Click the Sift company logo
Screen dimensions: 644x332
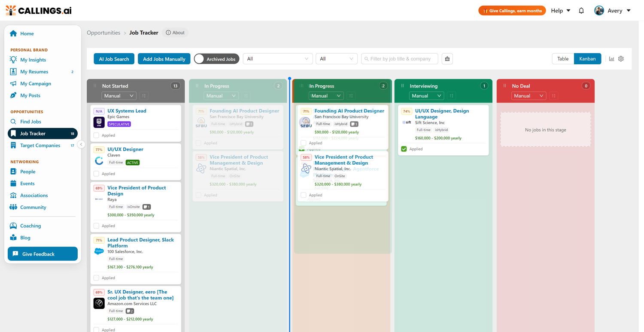[407, 122]
